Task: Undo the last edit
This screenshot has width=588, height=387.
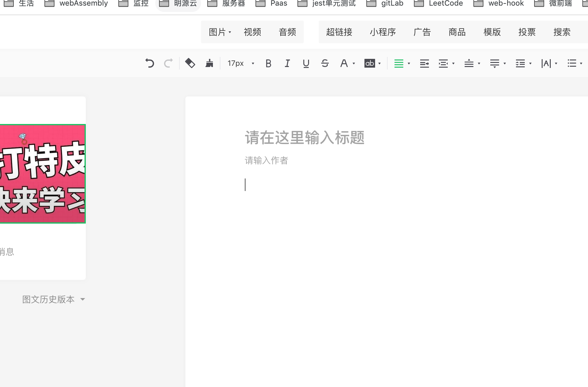Action: point(150,63)
